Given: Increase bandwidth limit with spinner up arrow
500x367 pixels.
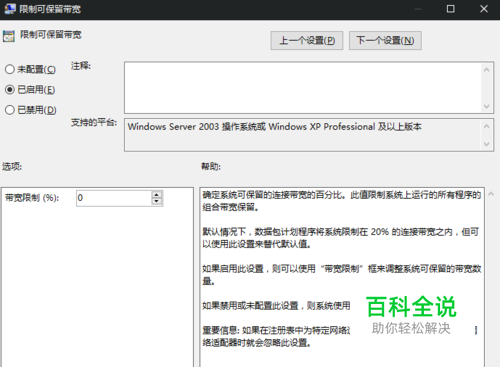Looking at the screenshot, I should point(157,194).
